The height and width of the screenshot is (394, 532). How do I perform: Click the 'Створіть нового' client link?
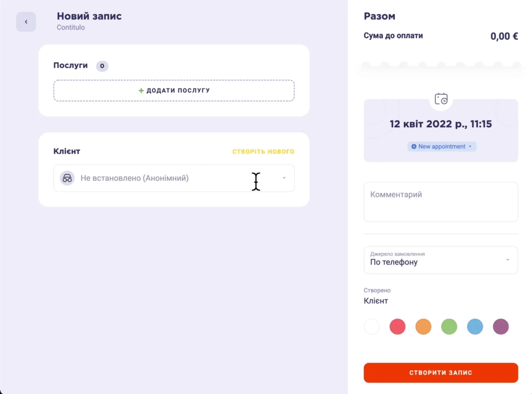click(263, 152)
